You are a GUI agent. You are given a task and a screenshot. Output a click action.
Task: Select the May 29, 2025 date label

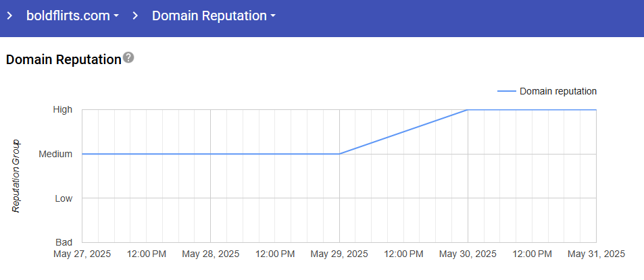coord(339,254)
